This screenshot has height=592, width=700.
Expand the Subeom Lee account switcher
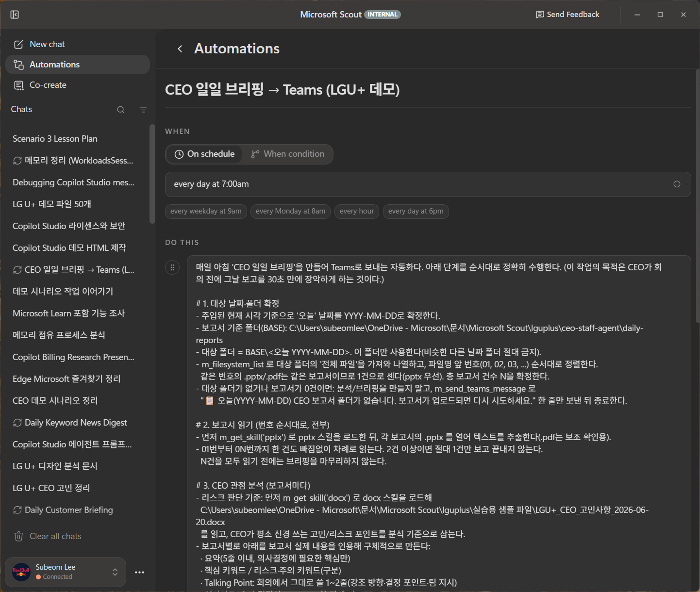[x=115, y=572]
